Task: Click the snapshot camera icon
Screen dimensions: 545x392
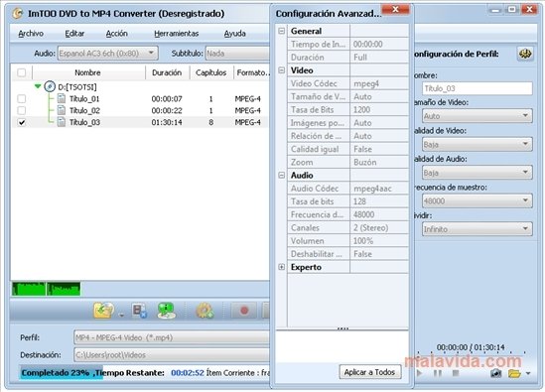Action: click(x=496, y=373)
